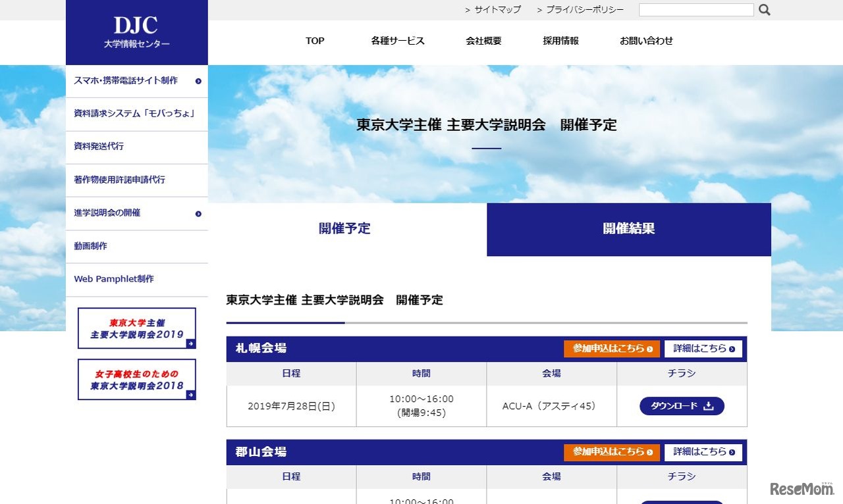The image size is (843, 504).
Task: Open 東京大学主催 主要大学説明会2019 banner
Action: (x=137, y=328)
